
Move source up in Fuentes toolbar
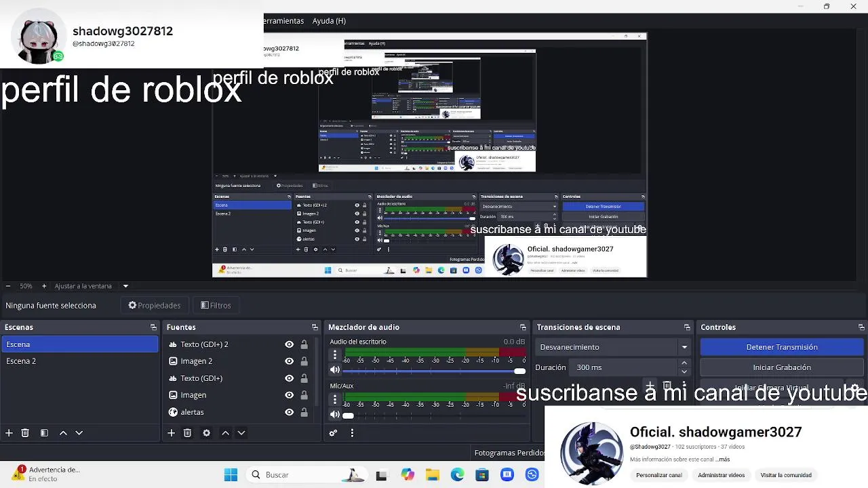225,433
